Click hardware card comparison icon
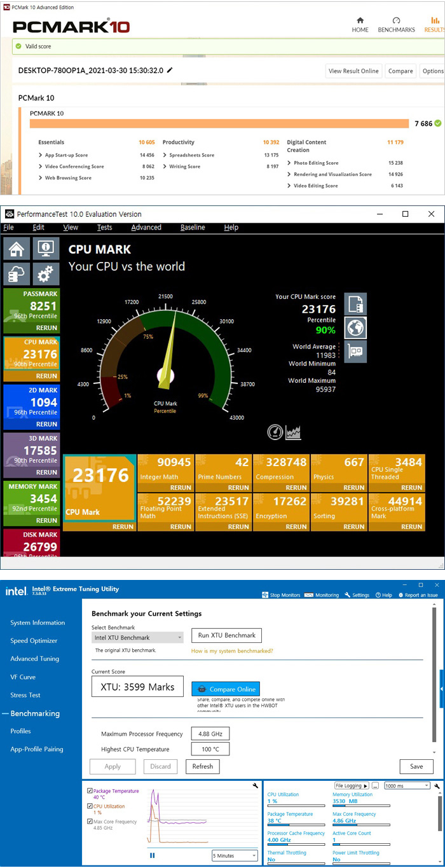445x868 pixels. click(355, 351)
